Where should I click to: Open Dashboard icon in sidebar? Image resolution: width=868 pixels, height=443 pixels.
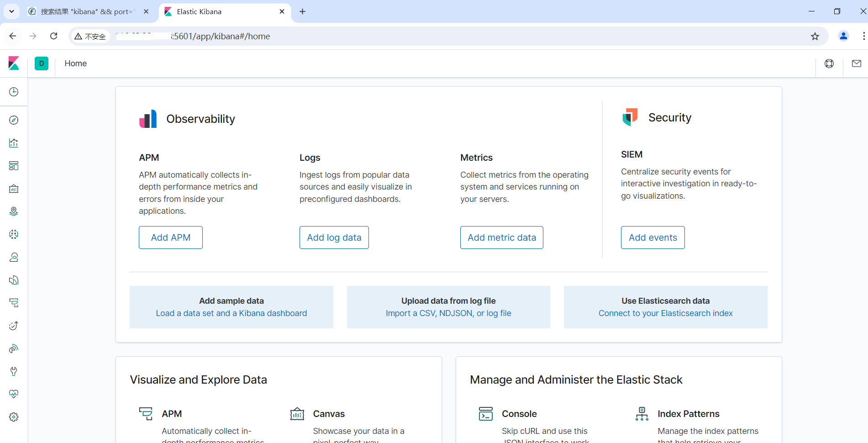click(14, 166)
